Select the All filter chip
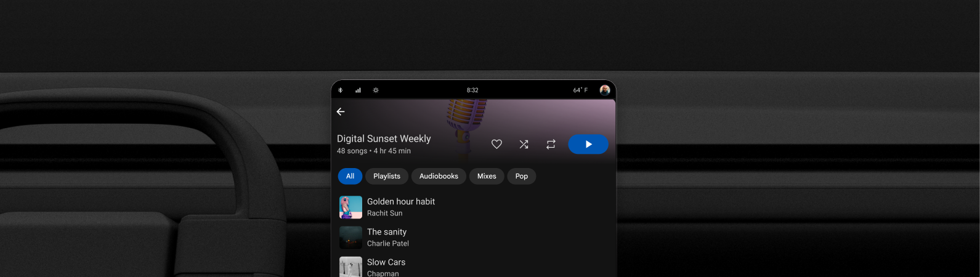Image resolution: width=980 pixels, height=277 pixels. [350, 176]
